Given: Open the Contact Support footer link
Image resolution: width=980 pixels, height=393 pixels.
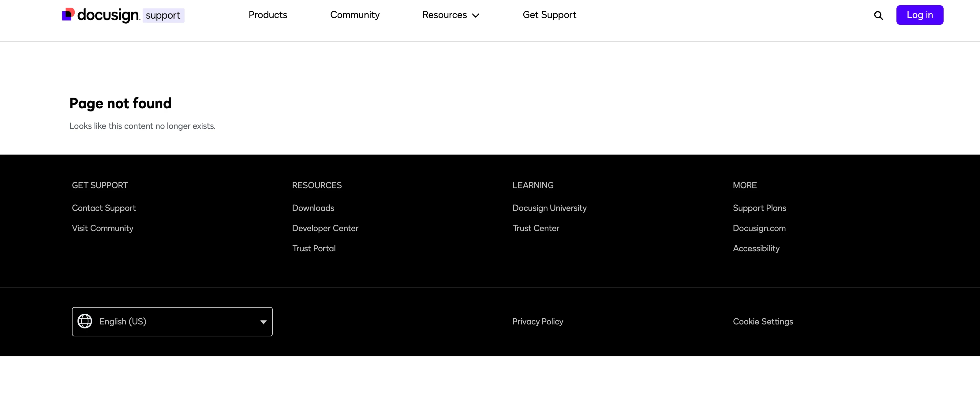Looking at the screenshot, I should point(104,208).
